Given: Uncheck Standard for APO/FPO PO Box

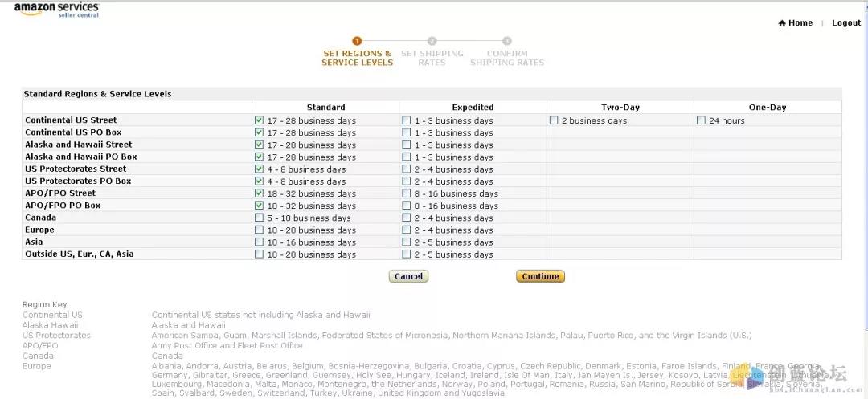Looking at the screenshot, I should pyautogui.click(x=259, y=205).
